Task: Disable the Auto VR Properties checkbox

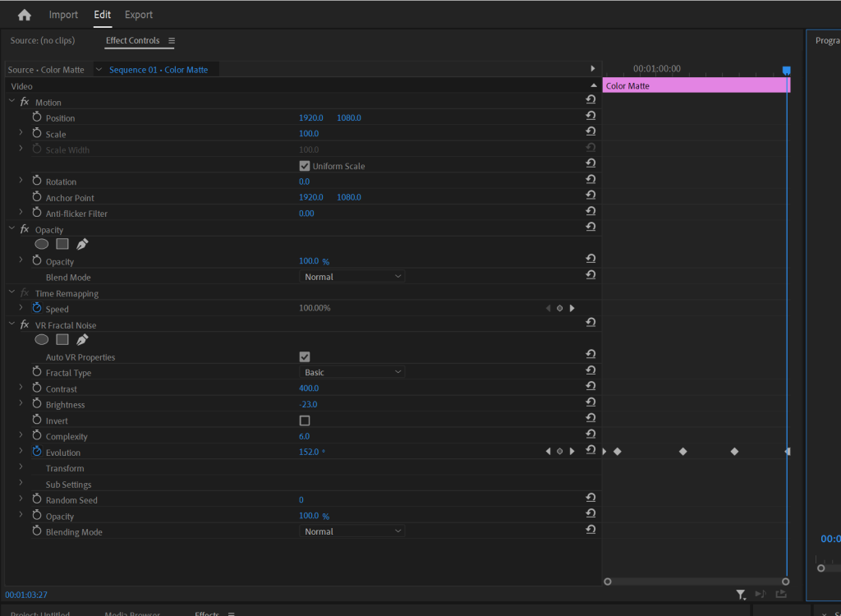Action: coord(305,356)
